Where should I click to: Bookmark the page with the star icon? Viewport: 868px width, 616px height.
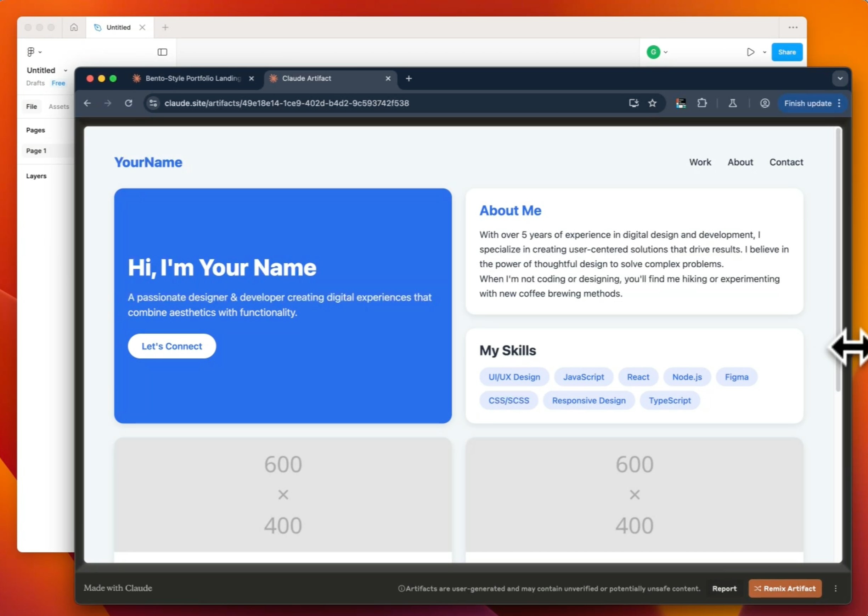click(653, 103)
